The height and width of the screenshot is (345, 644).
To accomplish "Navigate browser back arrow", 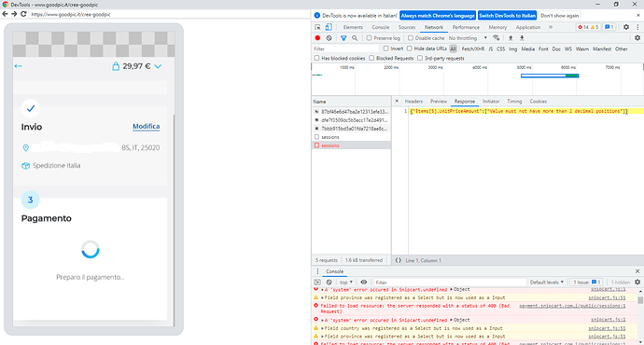I will coord(5,14).
